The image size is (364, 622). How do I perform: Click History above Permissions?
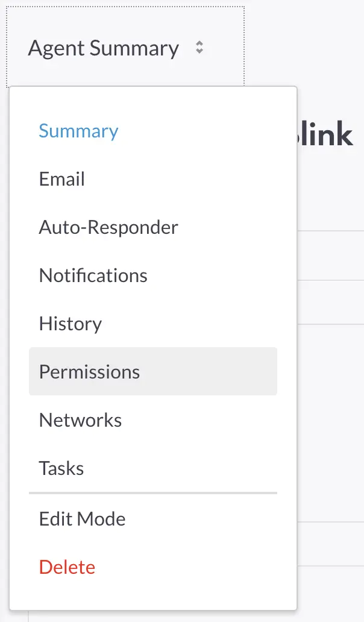point(71,324)
